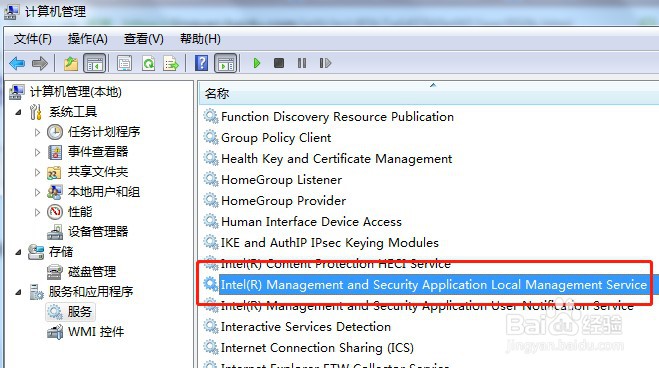Screen dimensions: 659x368
Task: Select Intel(R) Management and Security Application User Notification Service
Action: (427, 305)
